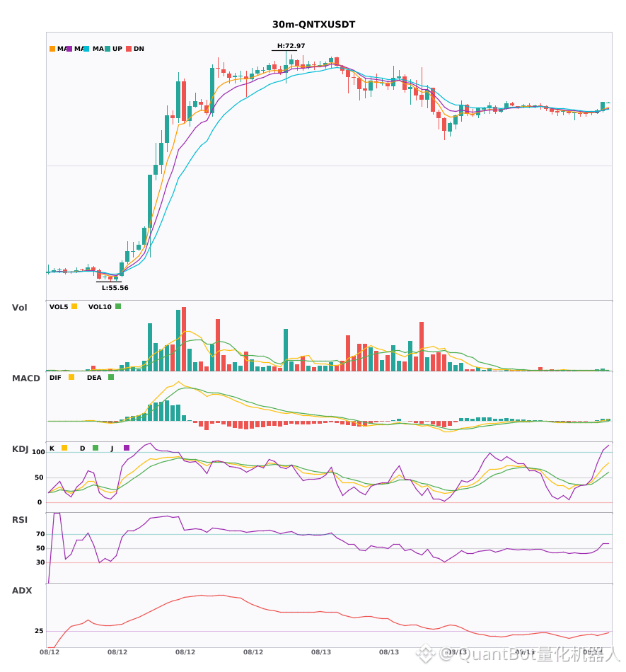Click the H:72.97 high price label
Image resolution: width=626 pixels, height=672 pixels.
point(291,46)
